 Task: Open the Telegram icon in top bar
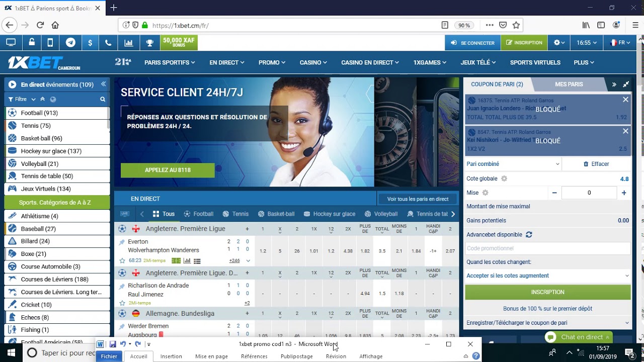click(x=71, y=43)
